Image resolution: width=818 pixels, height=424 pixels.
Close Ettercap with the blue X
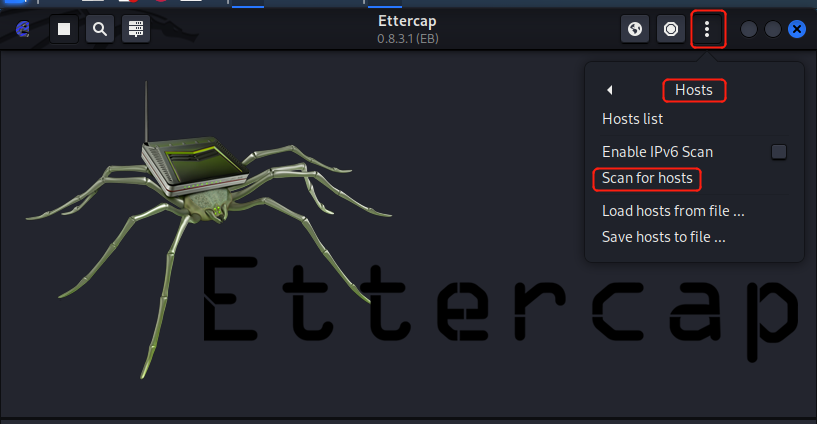click(797, 29)
